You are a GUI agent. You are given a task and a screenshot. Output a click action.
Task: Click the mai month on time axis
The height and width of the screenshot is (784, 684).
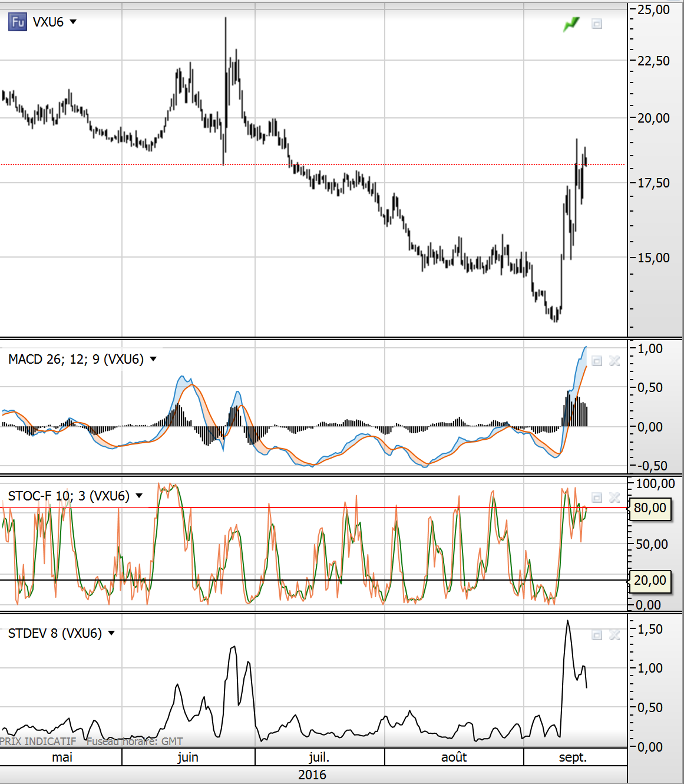62,757
